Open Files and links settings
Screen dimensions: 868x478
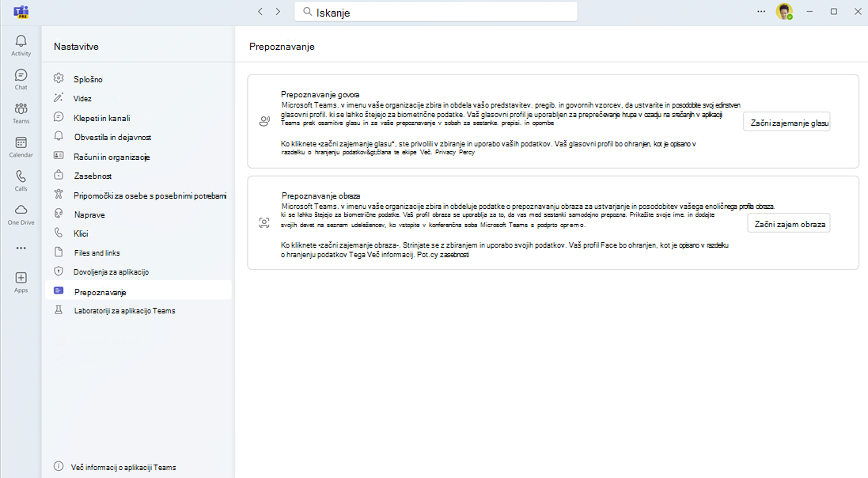point(138,252)
